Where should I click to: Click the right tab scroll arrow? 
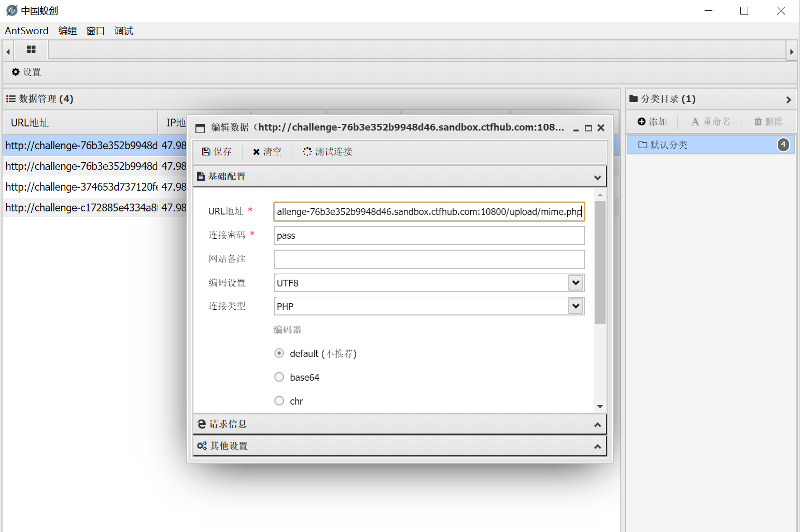pyautogui.click(x=792, y=51)
